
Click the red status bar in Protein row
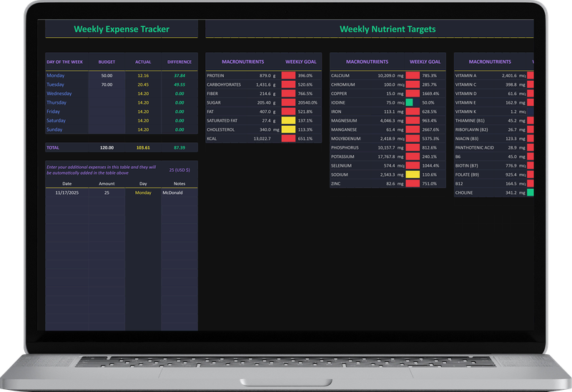point(288,76)
